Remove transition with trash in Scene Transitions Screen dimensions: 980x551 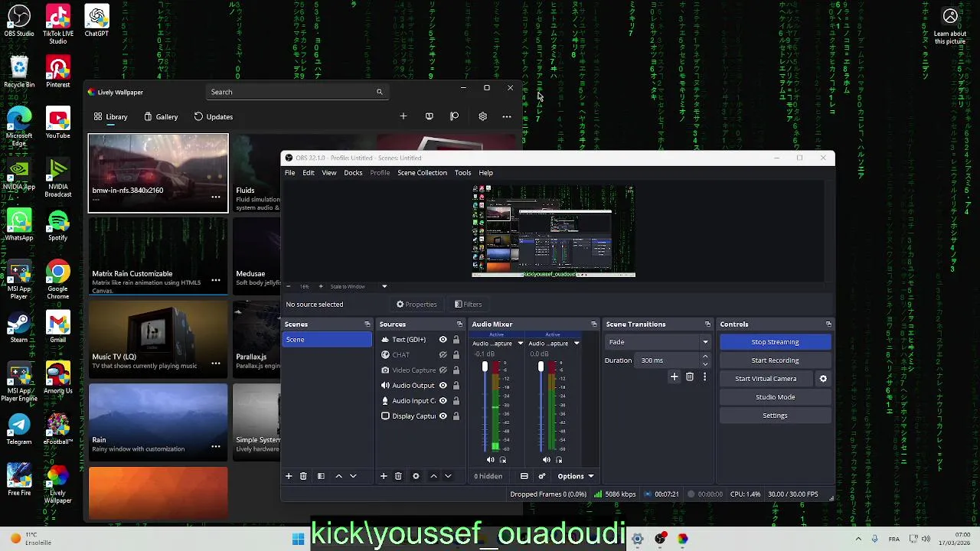click(690, 377)
